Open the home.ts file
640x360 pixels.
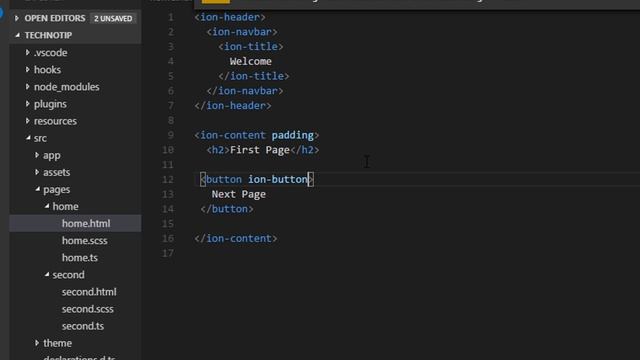(80, 258)
